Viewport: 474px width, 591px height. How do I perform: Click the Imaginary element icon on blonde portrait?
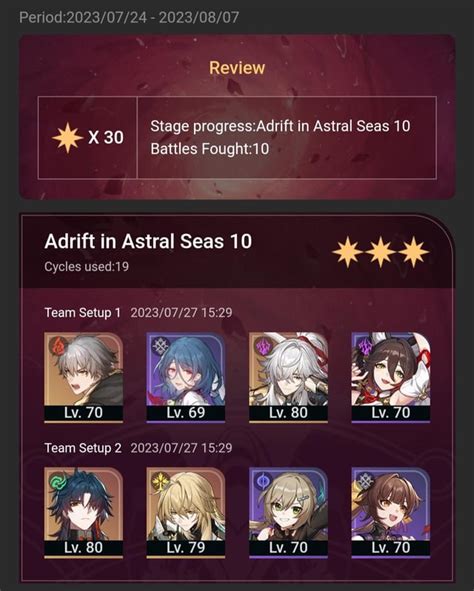[161, 481]
